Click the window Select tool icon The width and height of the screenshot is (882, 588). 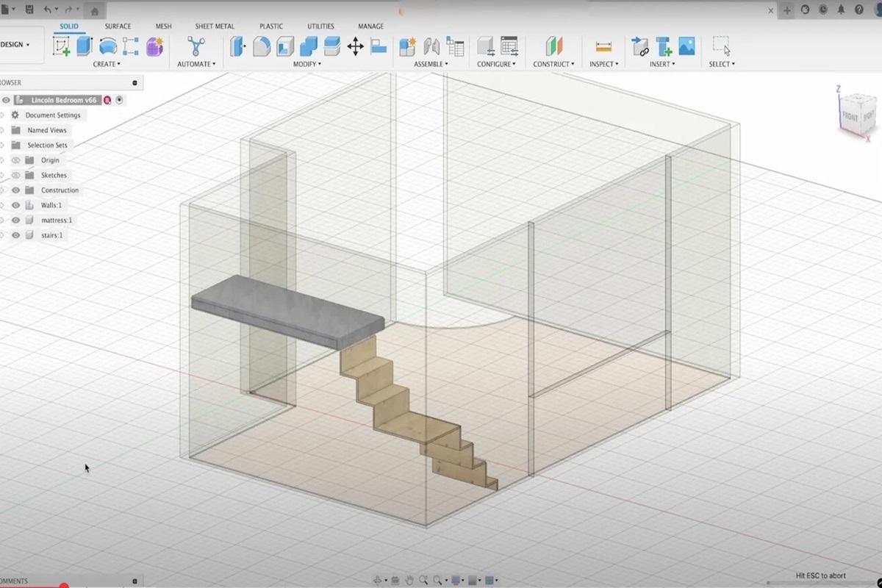click(722, 46)
